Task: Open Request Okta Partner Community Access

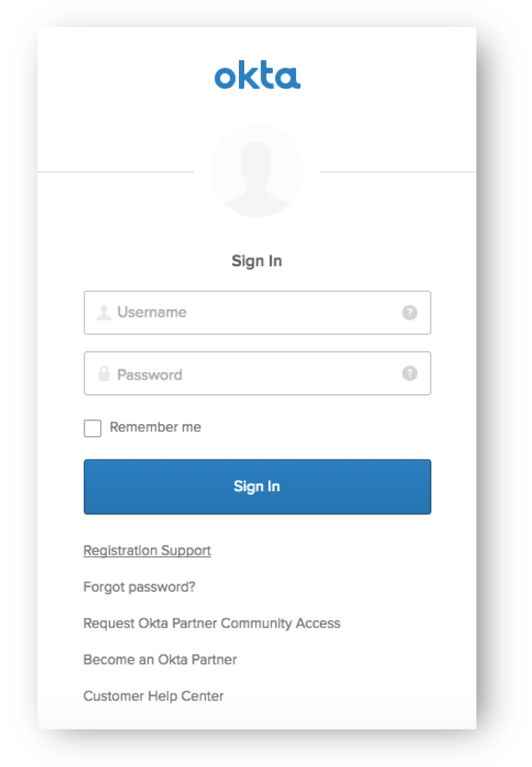Action: [212, 623]
